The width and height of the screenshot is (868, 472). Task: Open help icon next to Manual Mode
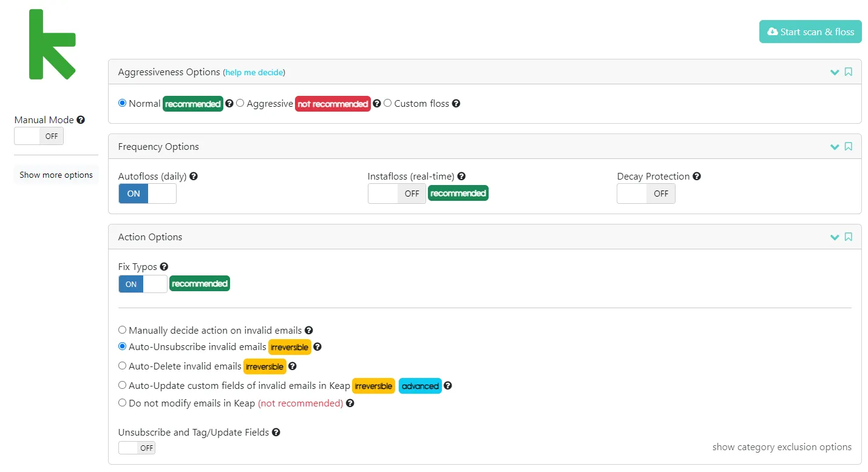pyautogui.click(x=81, y=120)
